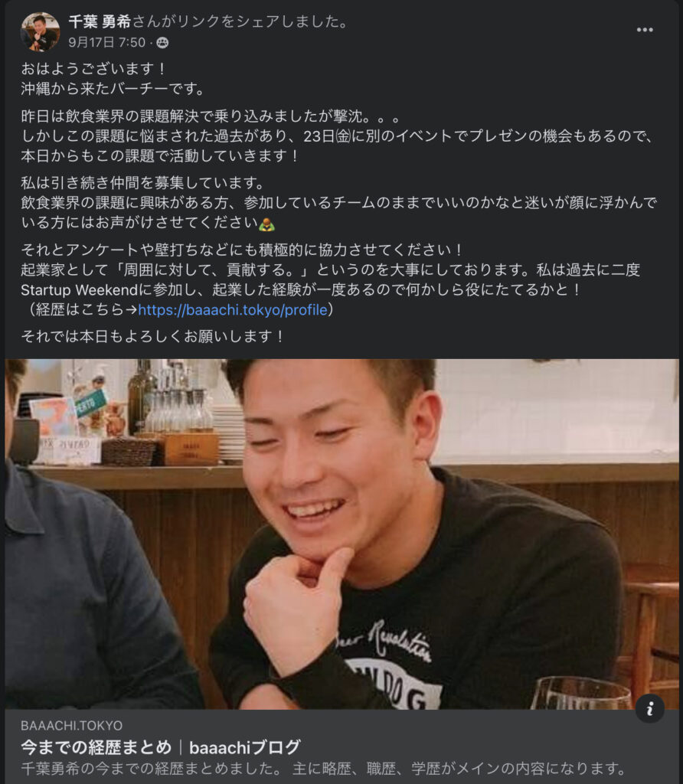
Task: Open the large link preview photo
Action: pyautogui.click(x=342, y=534)
